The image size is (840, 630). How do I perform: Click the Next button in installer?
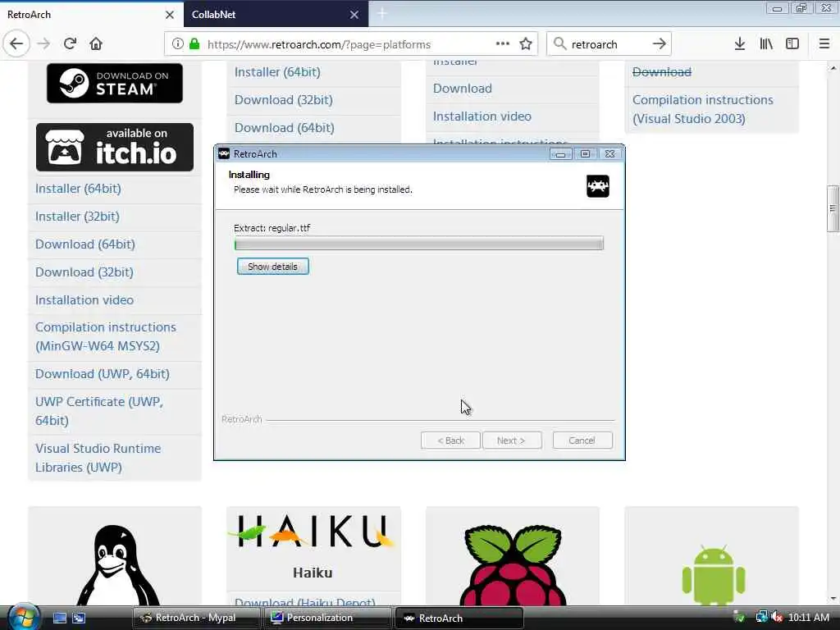(x=512, y=441)
